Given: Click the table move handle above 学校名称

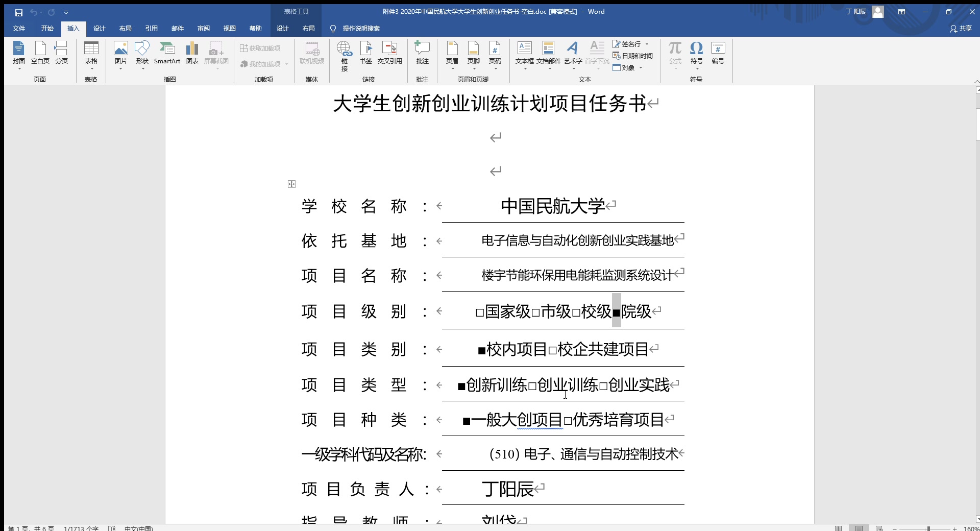Looking at the screenshot, I should click(x=291, y=184).
